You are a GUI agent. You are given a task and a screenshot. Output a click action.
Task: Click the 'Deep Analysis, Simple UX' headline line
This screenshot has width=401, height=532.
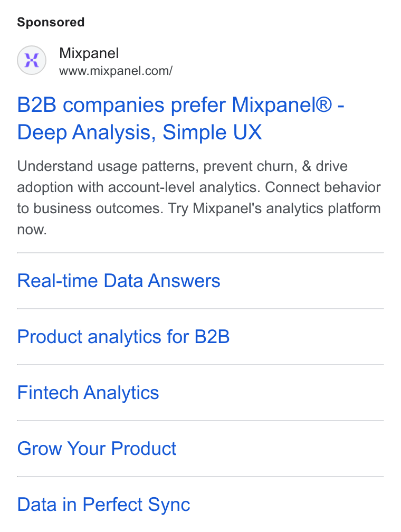[139, 132]
